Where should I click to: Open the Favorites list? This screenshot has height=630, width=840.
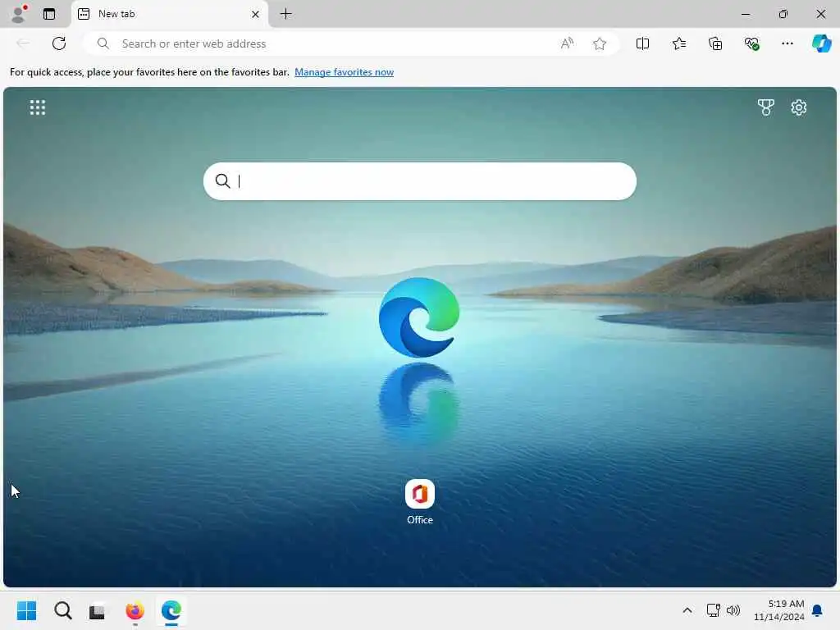[678, 43]
